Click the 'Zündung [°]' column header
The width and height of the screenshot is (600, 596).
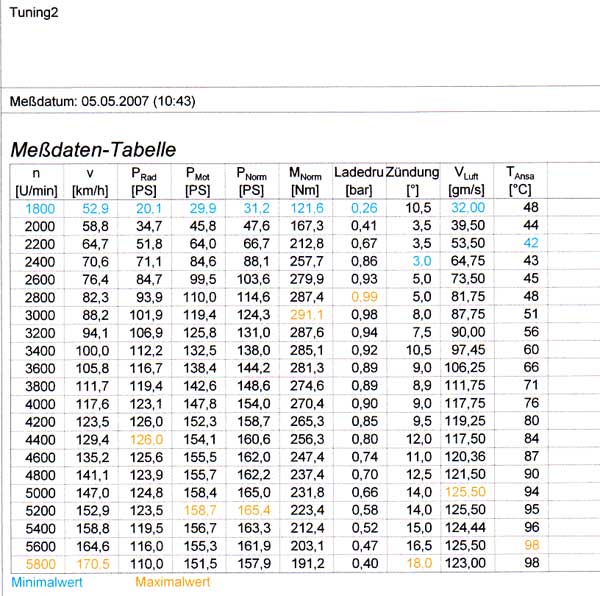pyautogui.click(x=412, y=181)
